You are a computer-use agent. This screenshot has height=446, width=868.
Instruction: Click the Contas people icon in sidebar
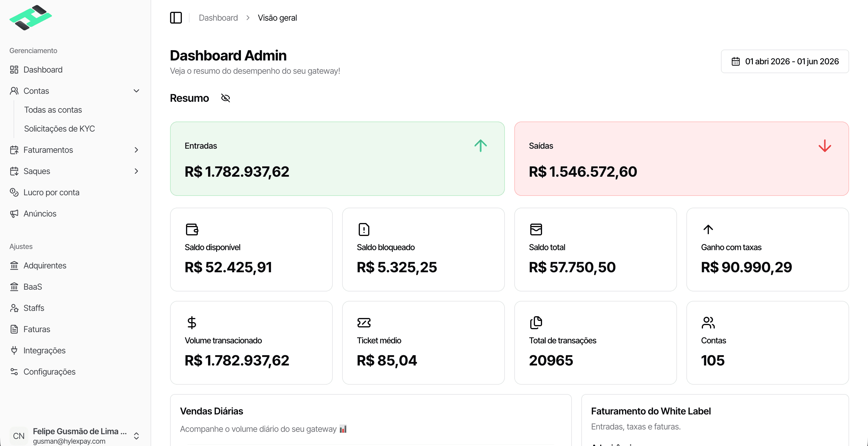[x=14, y=91]
